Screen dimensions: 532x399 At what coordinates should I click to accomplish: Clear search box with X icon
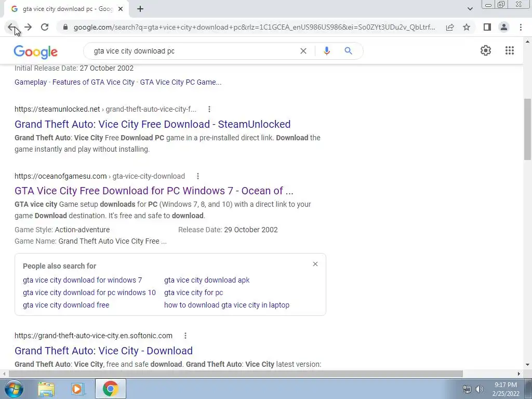(303, 51)
